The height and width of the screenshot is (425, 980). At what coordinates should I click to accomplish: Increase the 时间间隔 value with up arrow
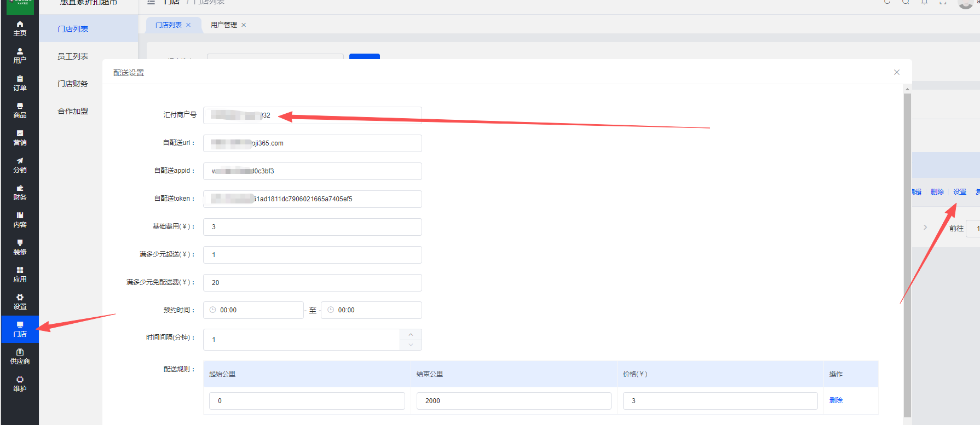coord(411,334)
